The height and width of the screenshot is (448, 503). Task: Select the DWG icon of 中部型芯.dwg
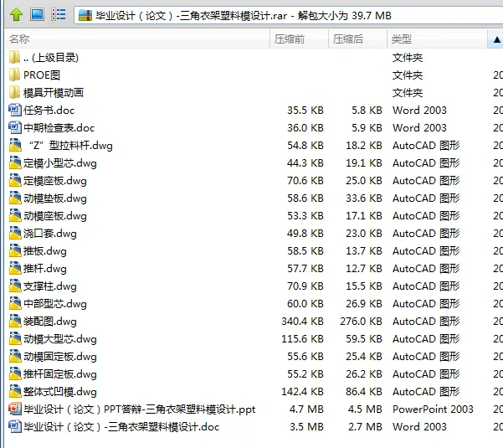pos(15,304)
